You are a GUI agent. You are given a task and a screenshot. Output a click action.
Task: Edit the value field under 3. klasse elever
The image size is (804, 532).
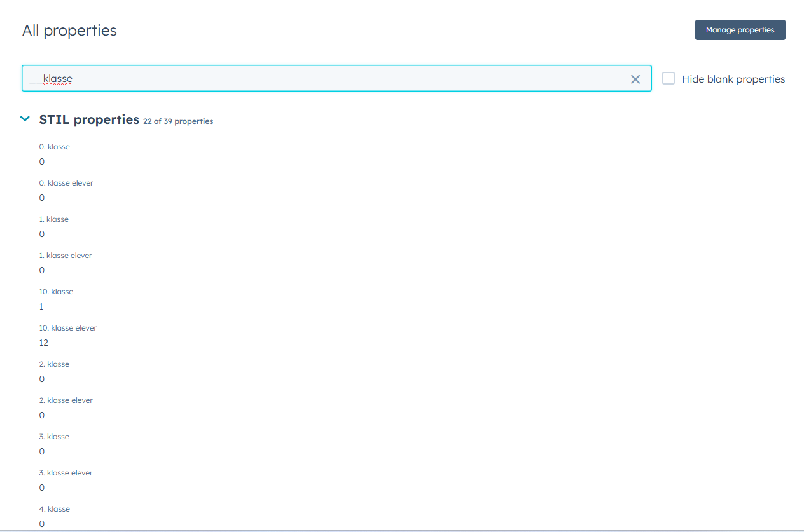tap(42, 488)
